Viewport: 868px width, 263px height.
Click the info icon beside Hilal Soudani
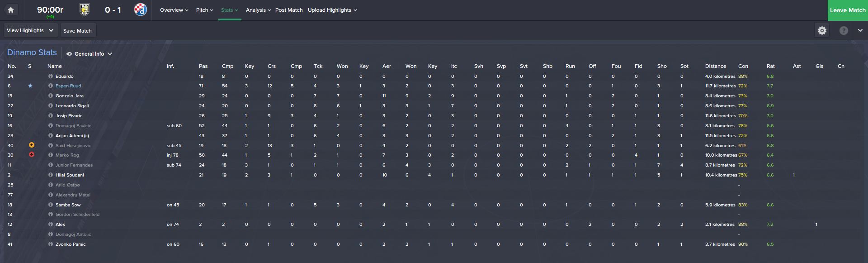point(51,175)
